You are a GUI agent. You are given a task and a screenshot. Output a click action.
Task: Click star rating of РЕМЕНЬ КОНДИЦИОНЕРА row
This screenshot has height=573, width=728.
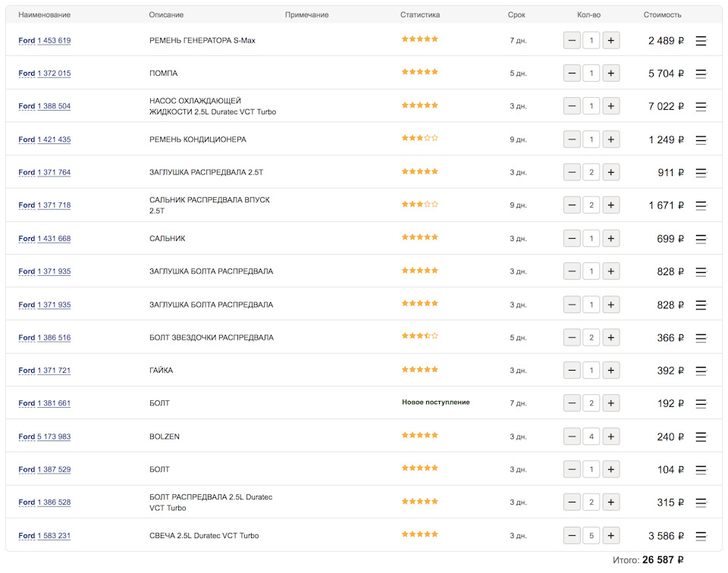pos(419,138)
